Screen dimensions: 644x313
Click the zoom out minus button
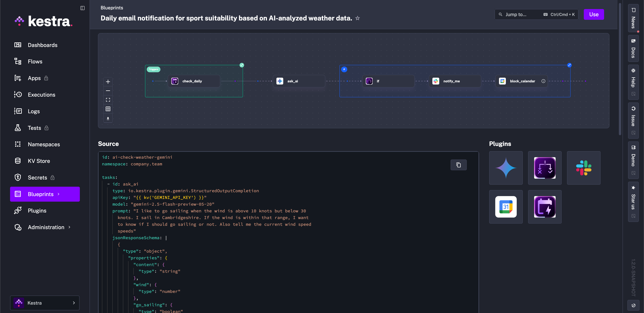click(x=108, y=91)
